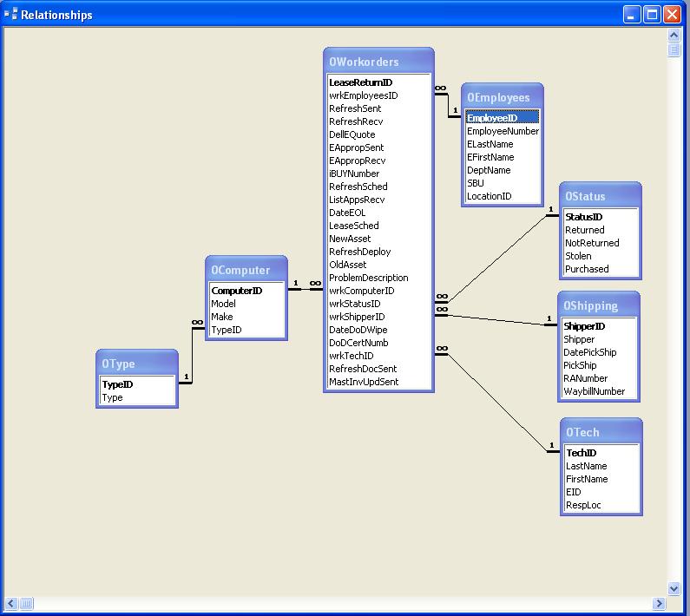This screenshot has height=616, width=690.
Task: Select the OStatus table title bar
Action: point(601,196)
